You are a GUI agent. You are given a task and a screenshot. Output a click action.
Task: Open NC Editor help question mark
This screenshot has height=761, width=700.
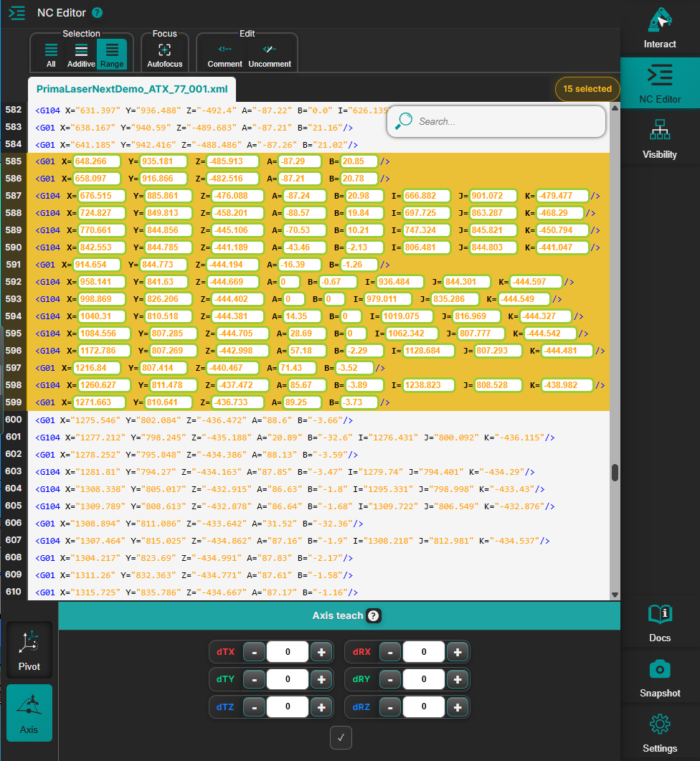point(97,13)
